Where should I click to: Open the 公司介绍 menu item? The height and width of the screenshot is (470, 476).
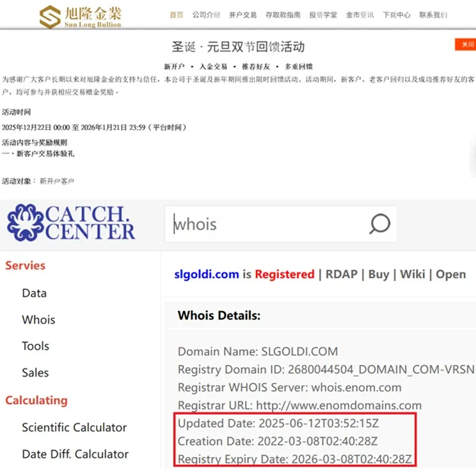[x=206, y=15]
